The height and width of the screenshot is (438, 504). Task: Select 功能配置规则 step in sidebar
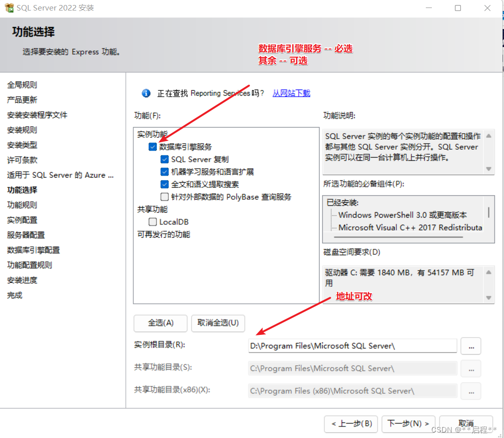pyautogui.click(x=30, y=265)
